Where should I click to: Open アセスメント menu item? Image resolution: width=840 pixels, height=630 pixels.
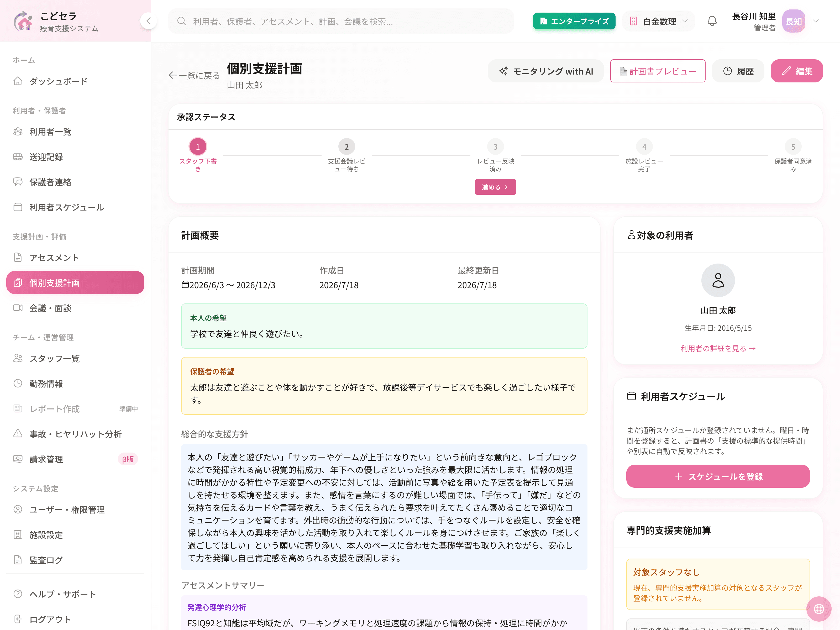pyautogui.click(x=75, y=258)
